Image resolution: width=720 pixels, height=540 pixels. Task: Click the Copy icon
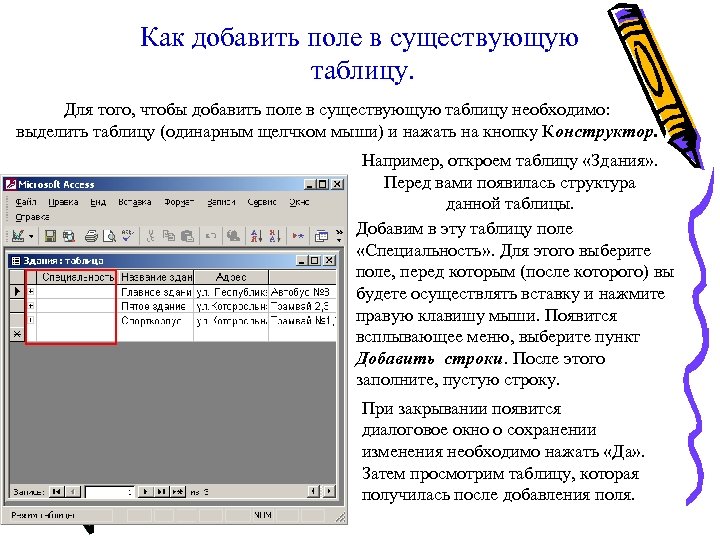point(169,236)
